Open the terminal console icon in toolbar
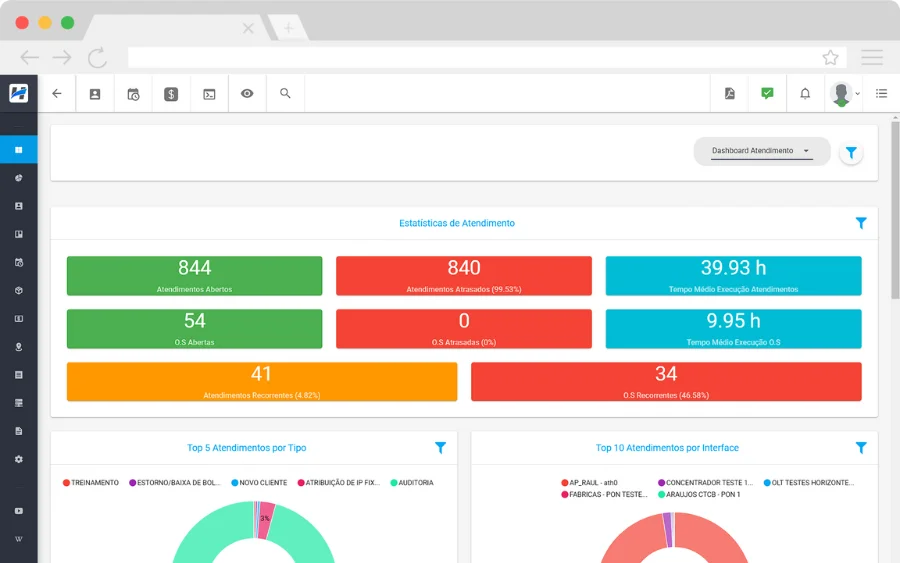The width and height of the screenshot is (900, 563). click(x=209, y=94)
